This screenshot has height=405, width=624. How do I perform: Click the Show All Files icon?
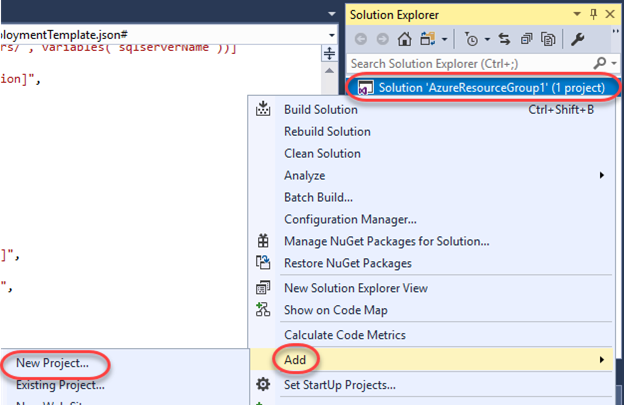(x=548, y=39)
